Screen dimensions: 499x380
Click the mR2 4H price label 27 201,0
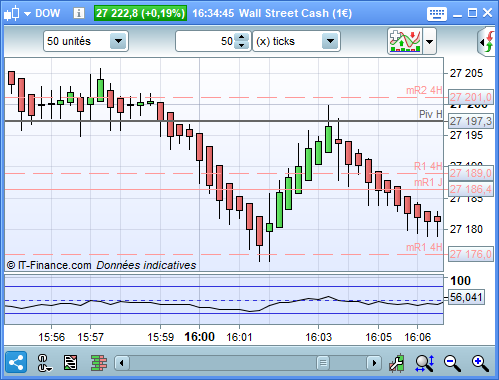(470, 97)
